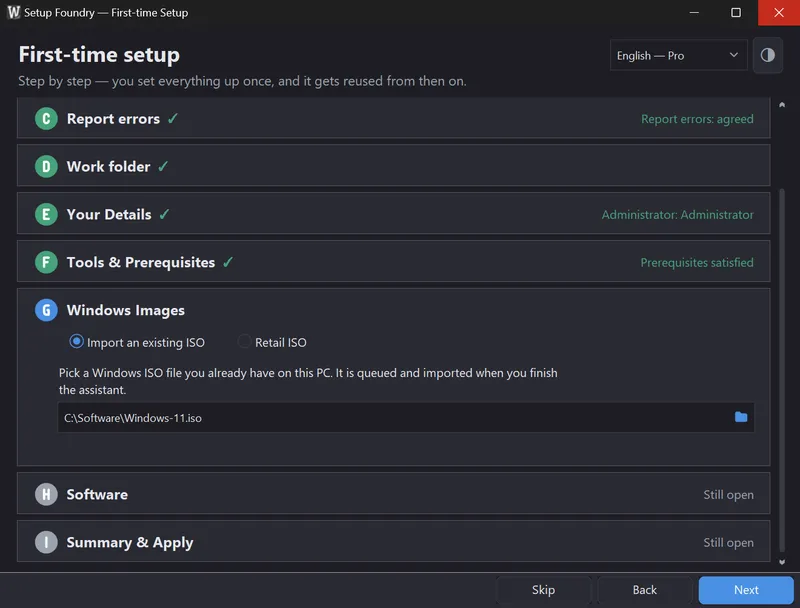The image size is (800, 608).
Task: Toggle the dark/light theme contrast icon
Action: [767, 55]
